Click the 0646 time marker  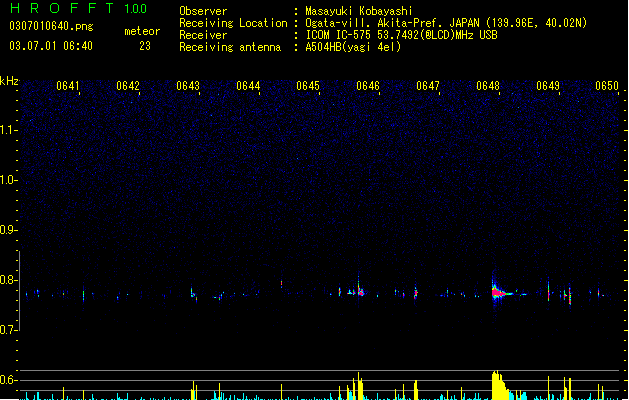click(368, 86)
